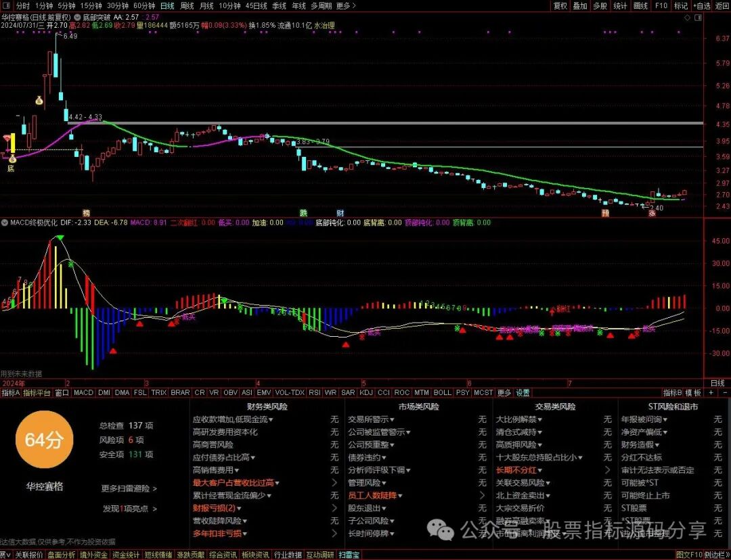Switch chart to 分时 view

click(x=22, y=5)
